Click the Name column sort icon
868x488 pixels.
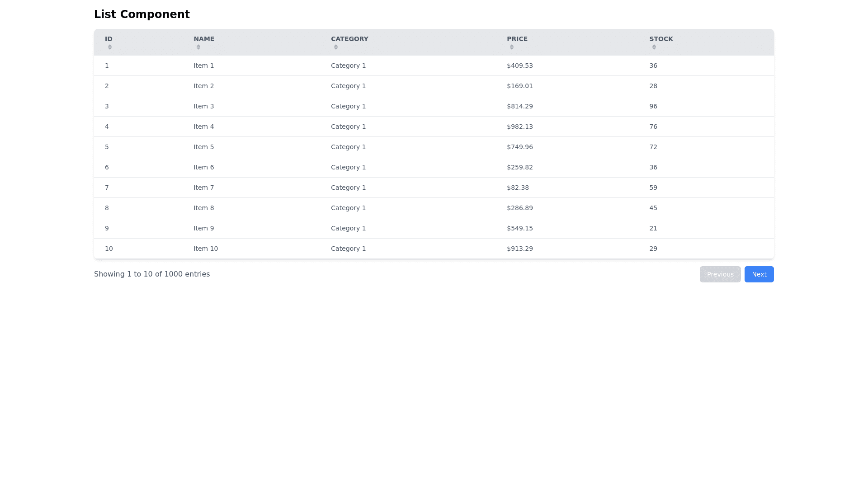point(198,47)
